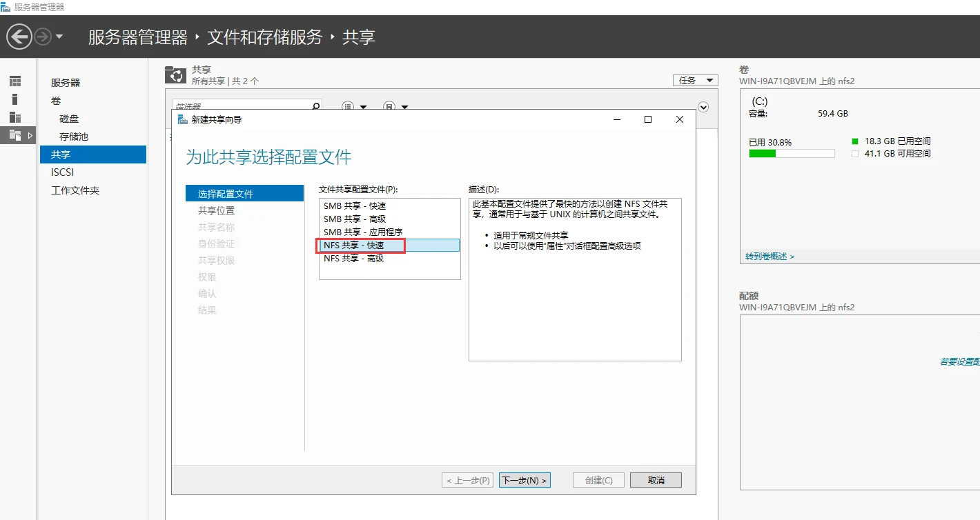
Task: Expand the File and Storage Services arrow
Action: [x=30, y=135]
